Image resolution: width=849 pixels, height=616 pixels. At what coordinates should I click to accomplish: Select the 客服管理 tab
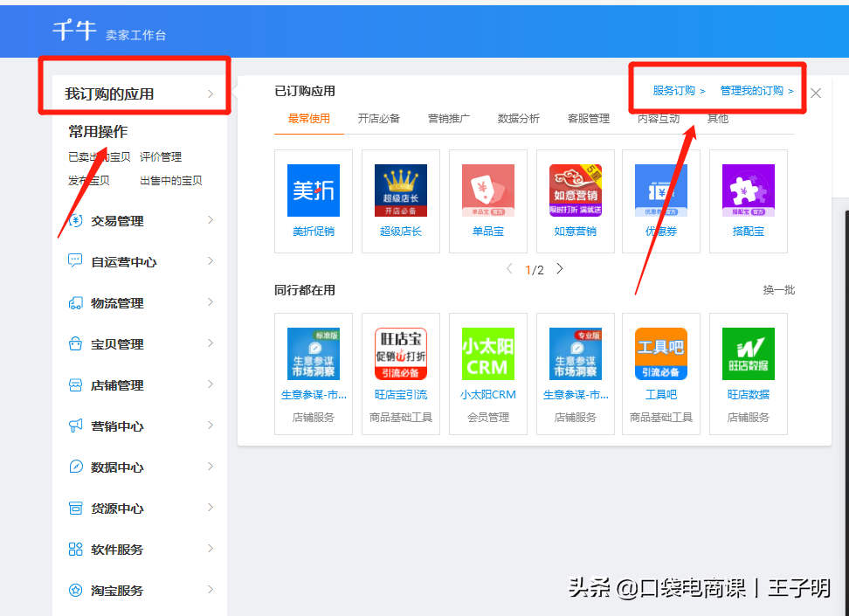pos(588,119)
